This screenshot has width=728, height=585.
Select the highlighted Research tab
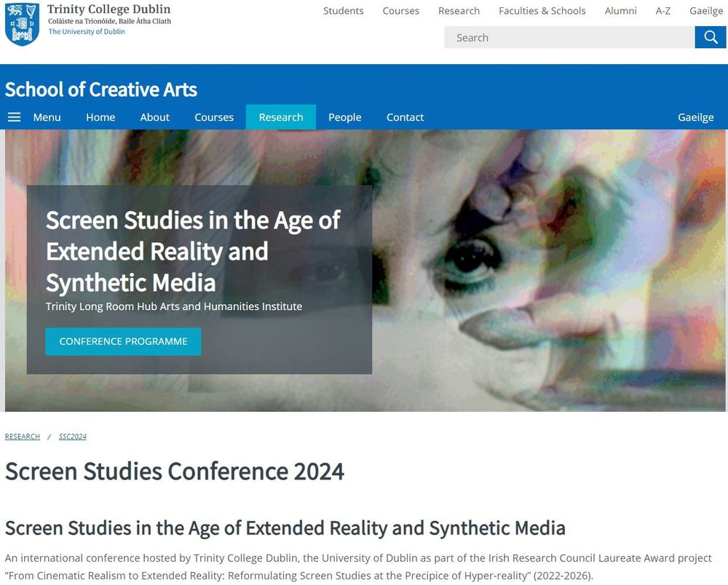pyautogui.click(x=281, y=117)
